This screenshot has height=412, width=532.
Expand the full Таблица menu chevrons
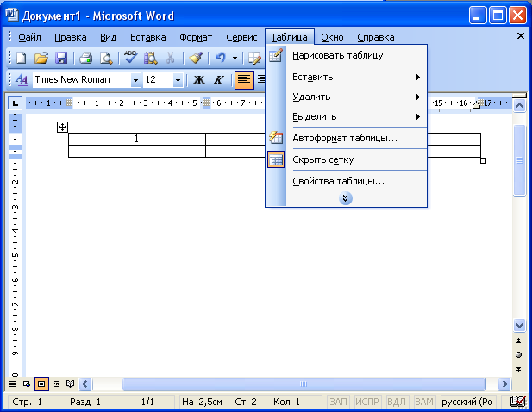[346, 198]
